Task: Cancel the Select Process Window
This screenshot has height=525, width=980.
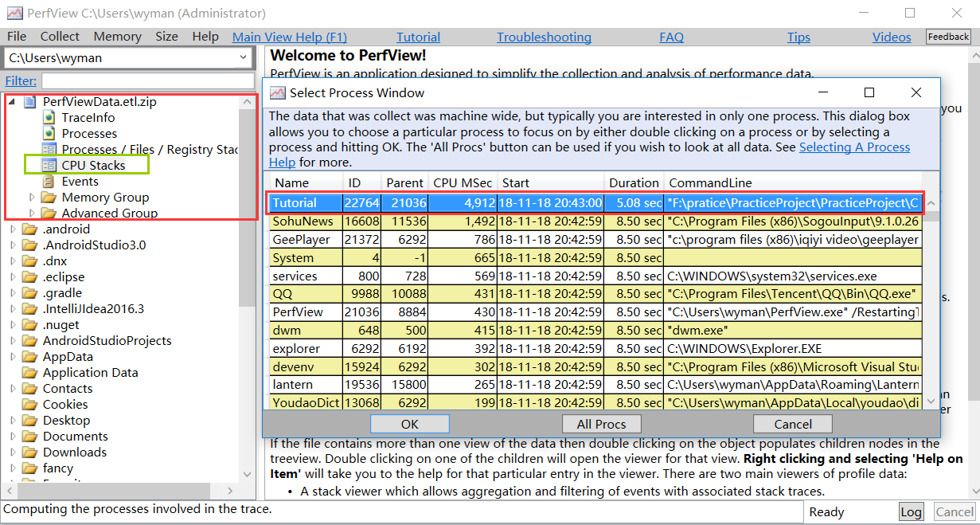Action: (793, 424)
